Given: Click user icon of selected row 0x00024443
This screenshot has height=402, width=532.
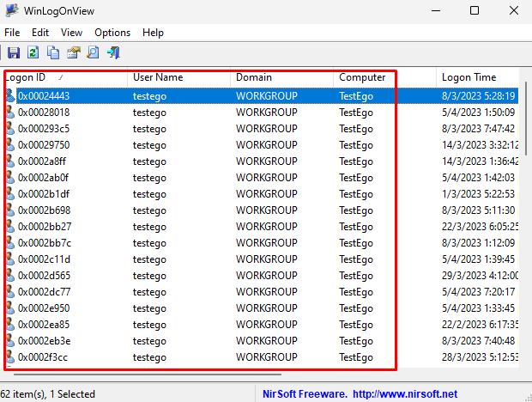Looking at the screenshot, I should (x=10, y=96).
